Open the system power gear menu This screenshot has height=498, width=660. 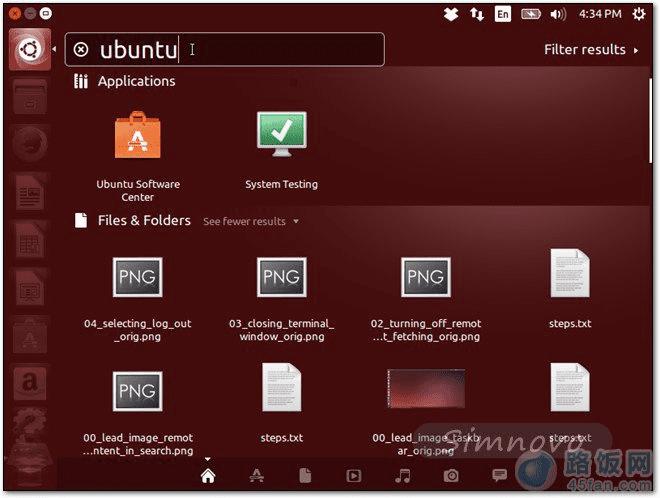coord(639,14)
